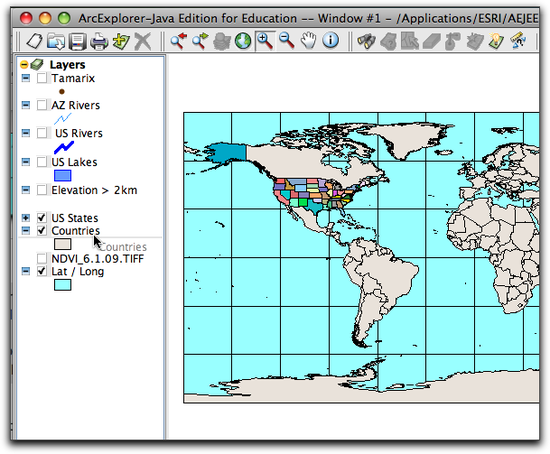Viewport: 550px width, 454px height.
Task: Collapse the Countries layer legend
Action: coord(26,231)
